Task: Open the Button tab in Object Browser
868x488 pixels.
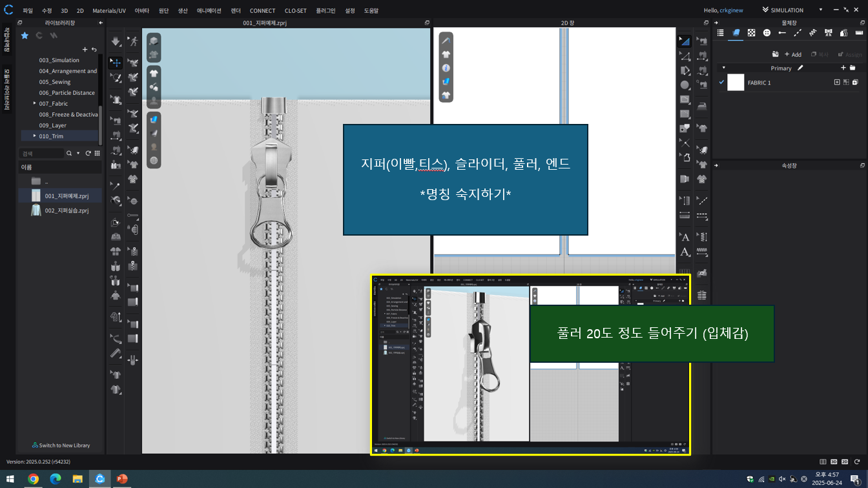Action: point(767,33)
